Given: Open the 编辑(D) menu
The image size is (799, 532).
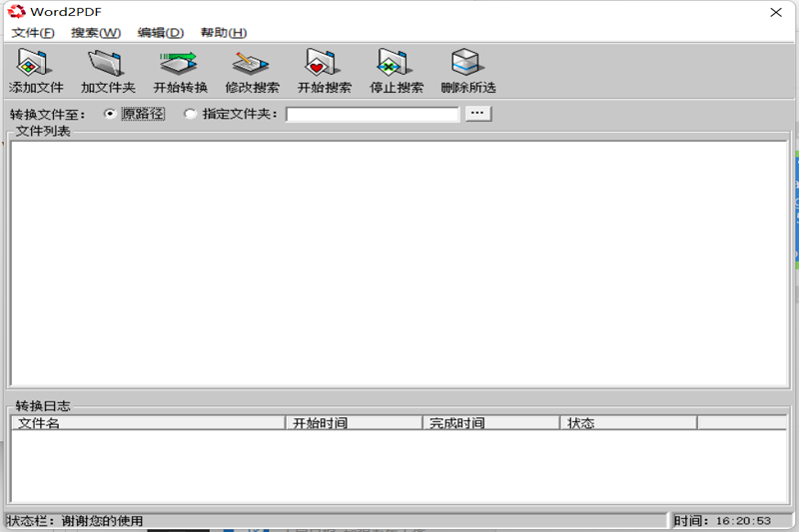Looking at the screenshot, I should [x=161, y=33].
